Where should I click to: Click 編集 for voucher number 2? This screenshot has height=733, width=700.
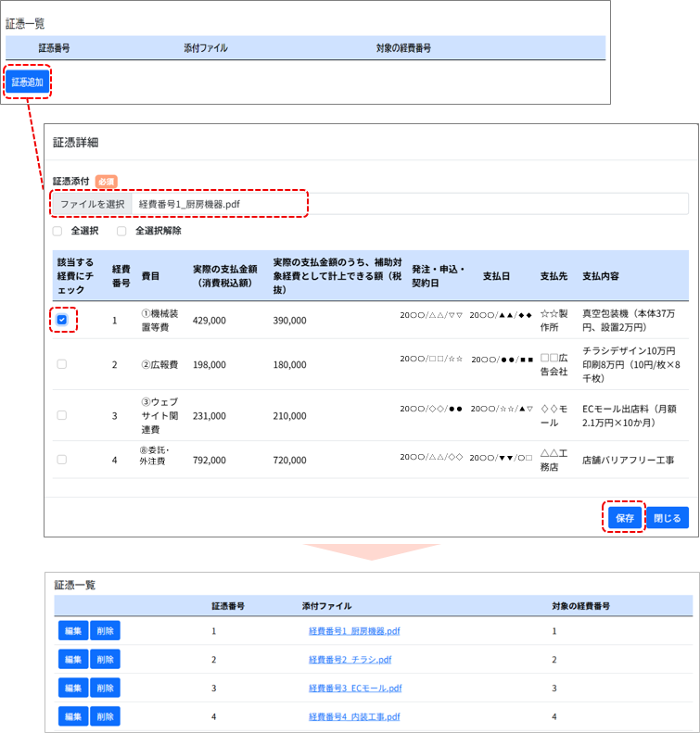tap(72, 660)
